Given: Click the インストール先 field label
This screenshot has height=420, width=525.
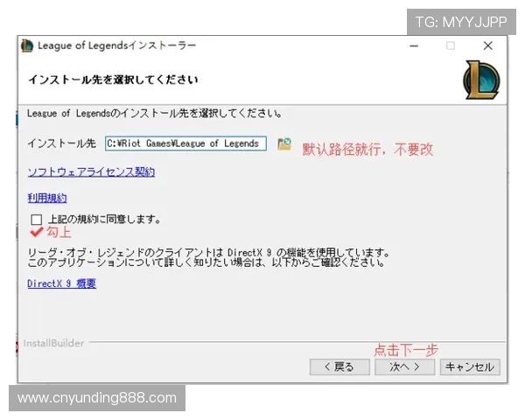Looking at the screenshot, I should (x=61, y=143).
